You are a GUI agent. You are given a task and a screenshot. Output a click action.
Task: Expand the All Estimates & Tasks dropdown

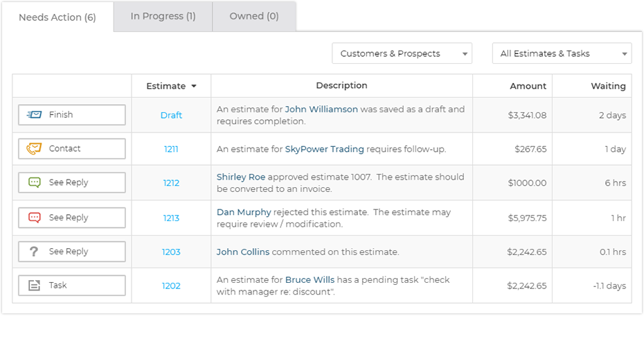coord(562,53)
